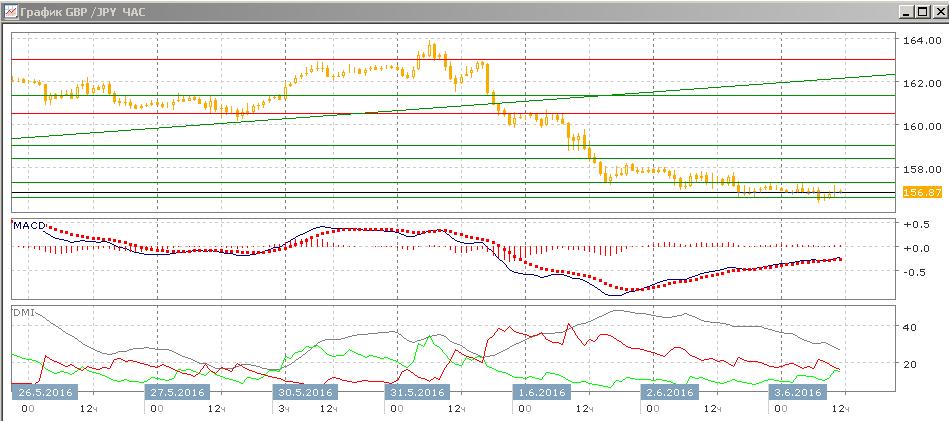Select the 3.6.2016 date label
Screen dimensions: 949x421
[796, 392]
